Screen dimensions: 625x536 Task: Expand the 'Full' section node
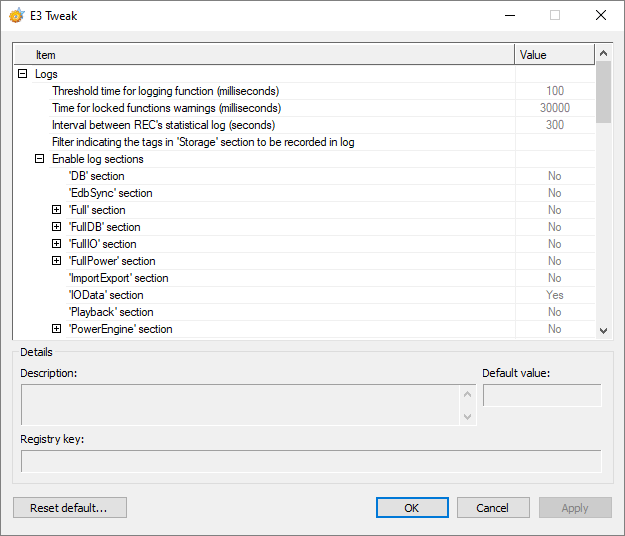tap(56, 210)
